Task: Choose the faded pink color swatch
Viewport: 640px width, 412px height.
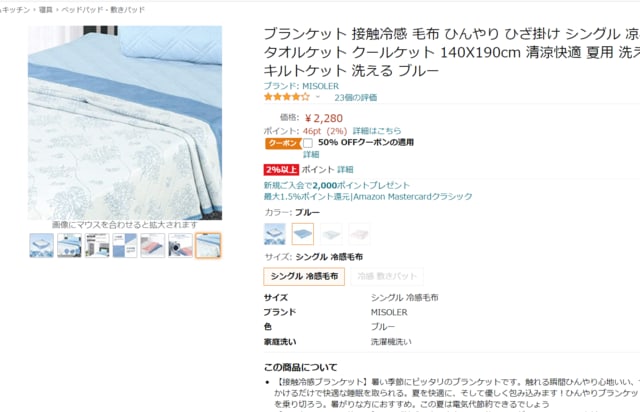Action: point(359,234)
